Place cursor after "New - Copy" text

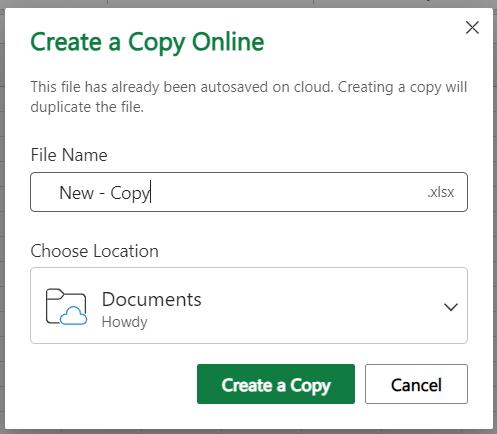(x=151, y=193)
